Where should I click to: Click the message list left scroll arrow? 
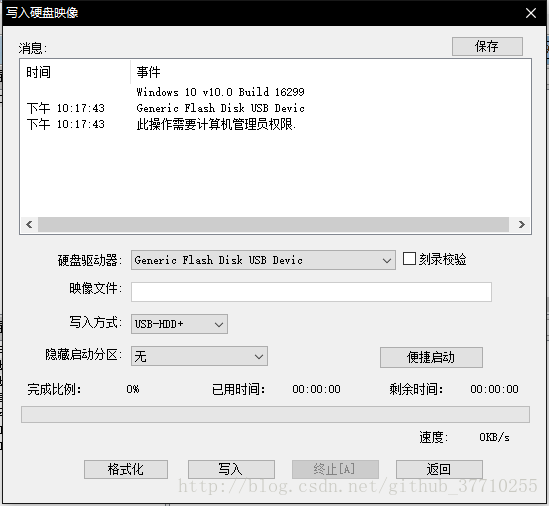pyautogui.click(x=29, y=224)
